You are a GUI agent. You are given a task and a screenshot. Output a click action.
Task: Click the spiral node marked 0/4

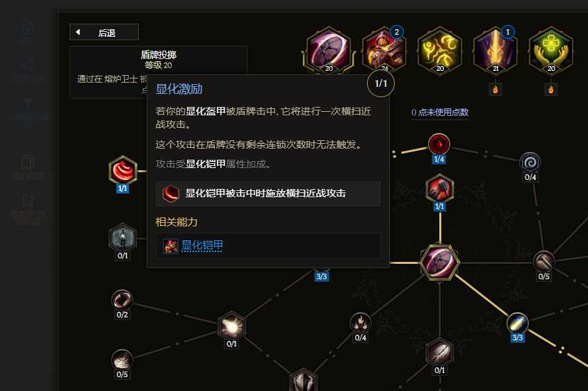pyautogui.click(x=530, y=163)
